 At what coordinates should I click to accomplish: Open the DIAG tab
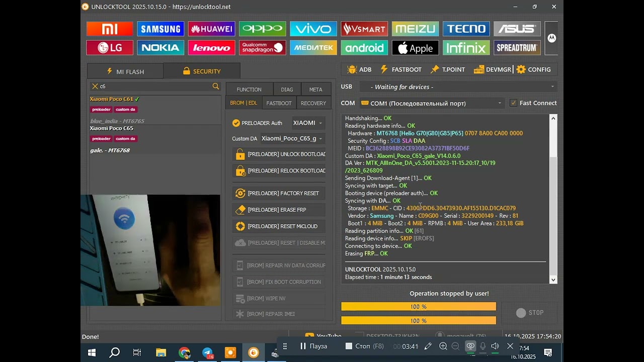(x=287, y=89)
